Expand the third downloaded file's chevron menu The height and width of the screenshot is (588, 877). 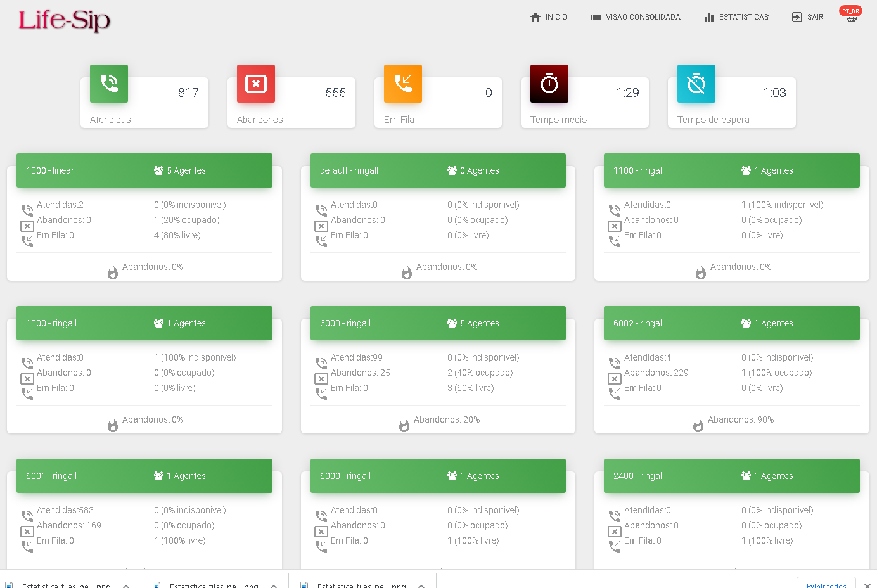click(421, 585)
